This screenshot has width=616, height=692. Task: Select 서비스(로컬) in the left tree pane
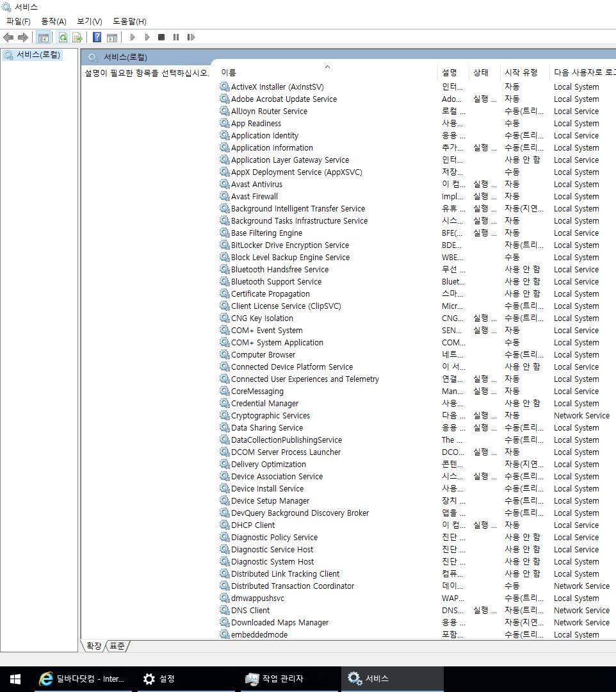[x=38, y=55]
